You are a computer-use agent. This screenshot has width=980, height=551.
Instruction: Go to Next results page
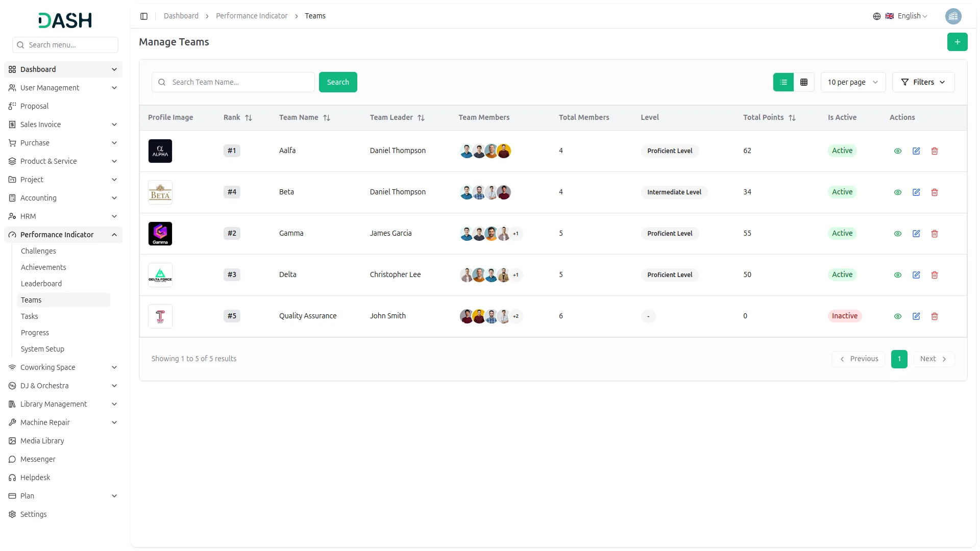934,359
